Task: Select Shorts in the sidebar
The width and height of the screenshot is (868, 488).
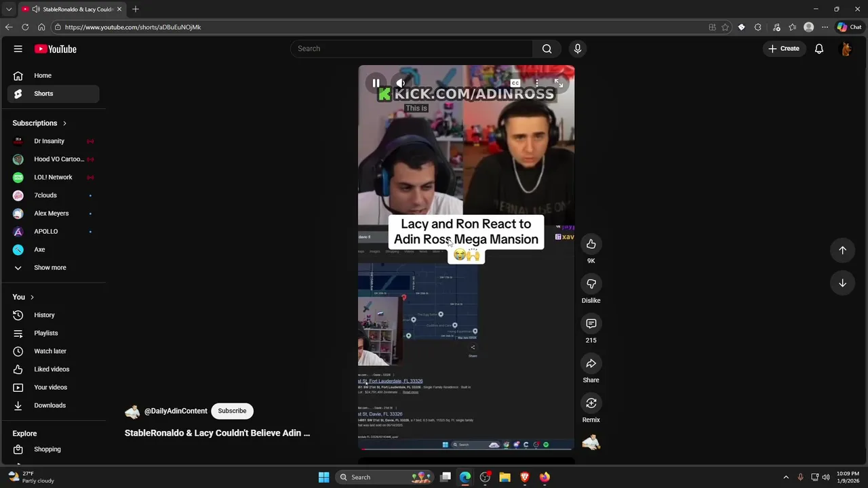Action: pos(53,94)
